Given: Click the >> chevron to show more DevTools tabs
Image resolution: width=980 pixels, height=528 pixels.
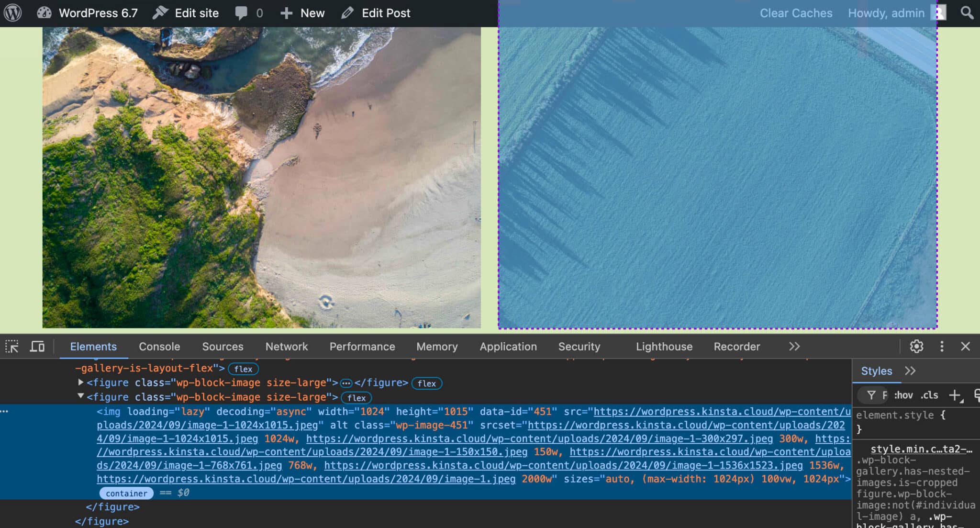Looking at the screenshot, I should pyautogui.click(x=794, y=346).
